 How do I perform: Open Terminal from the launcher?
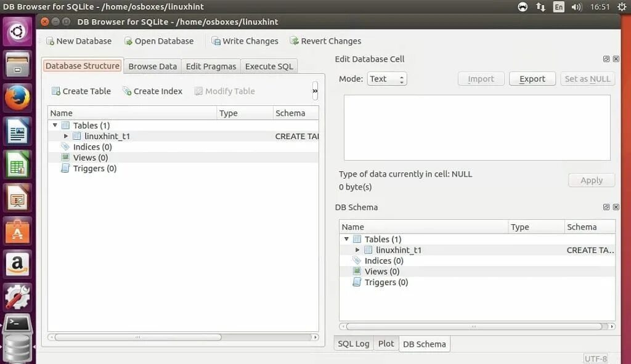17,324
